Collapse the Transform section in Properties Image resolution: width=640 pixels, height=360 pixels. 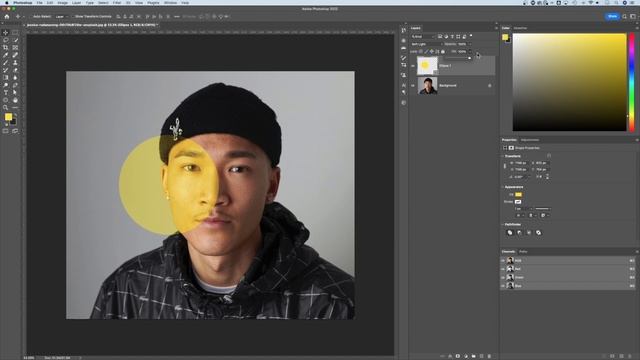point(503,156)
